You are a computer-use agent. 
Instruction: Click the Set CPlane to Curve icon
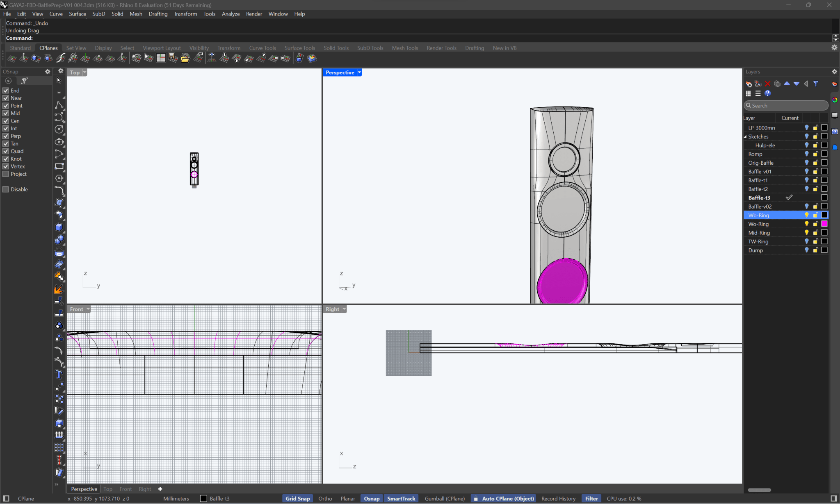[61, 58]
